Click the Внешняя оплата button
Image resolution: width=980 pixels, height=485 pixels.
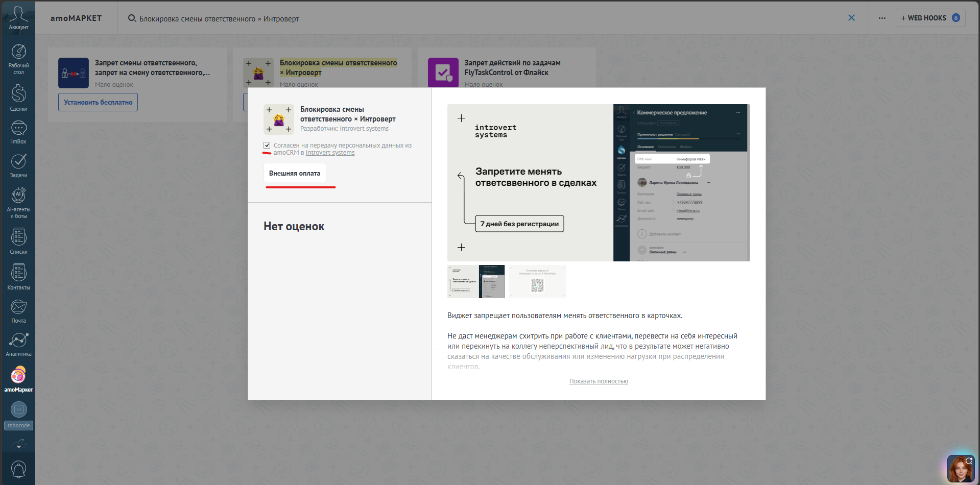pyautogui.click(x=295, y=173)
